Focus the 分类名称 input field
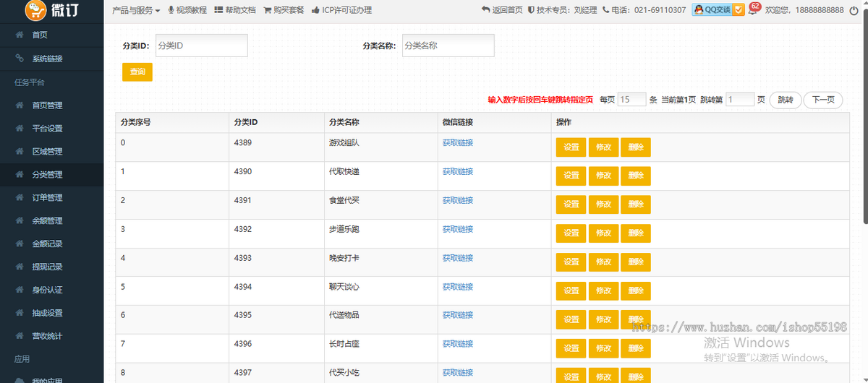 coord(448,46)
